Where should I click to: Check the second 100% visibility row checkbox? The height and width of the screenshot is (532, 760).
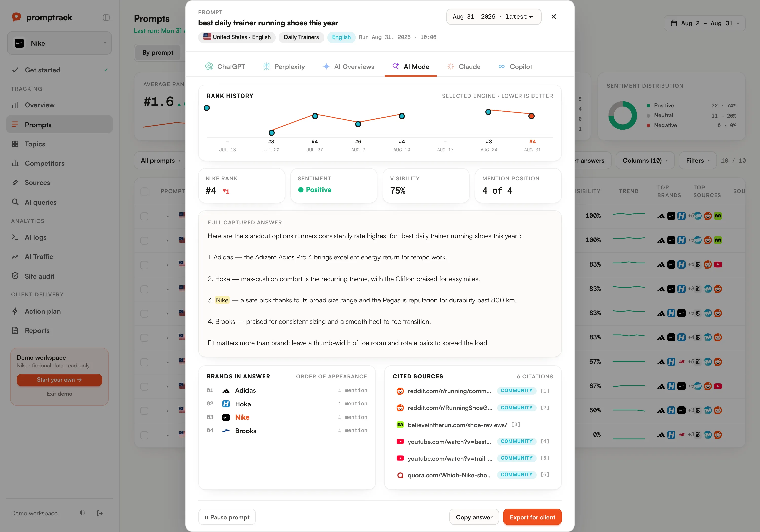[x=144, y=241]
